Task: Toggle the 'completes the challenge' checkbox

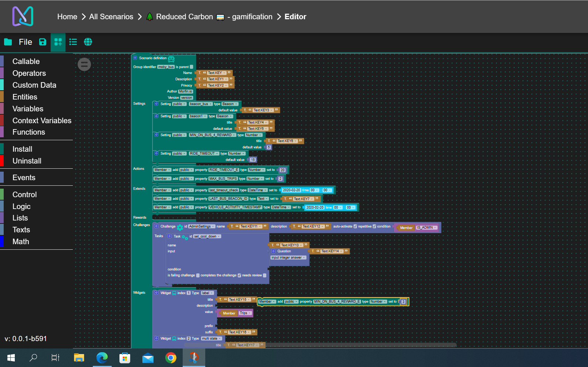Action: (239, 275)
